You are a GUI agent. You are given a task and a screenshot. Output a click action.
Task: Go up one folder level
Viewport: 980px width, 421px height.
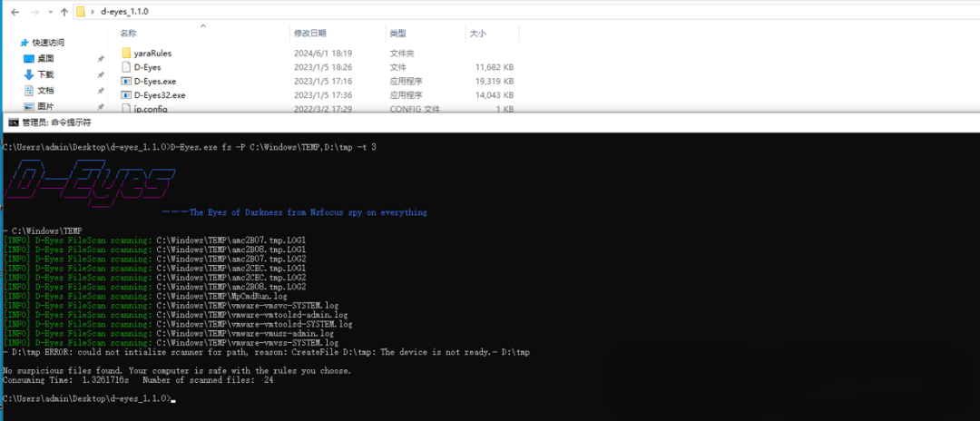coord(64,12)
